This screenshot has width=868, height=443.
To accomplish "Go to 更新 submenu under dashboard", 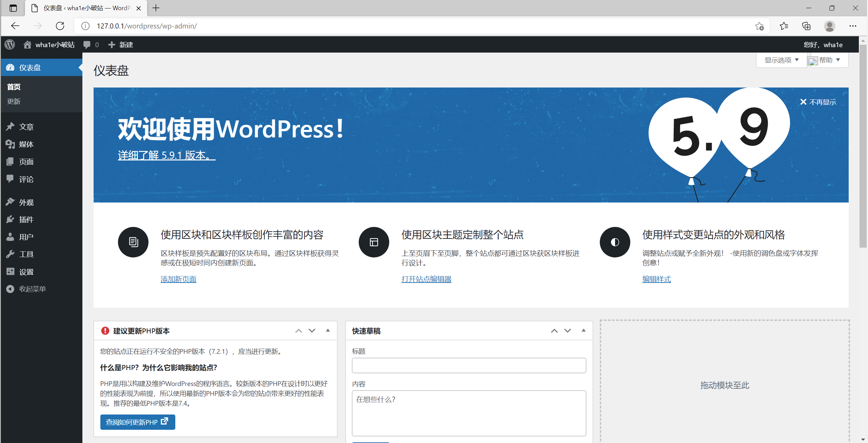I will point(14,101).
